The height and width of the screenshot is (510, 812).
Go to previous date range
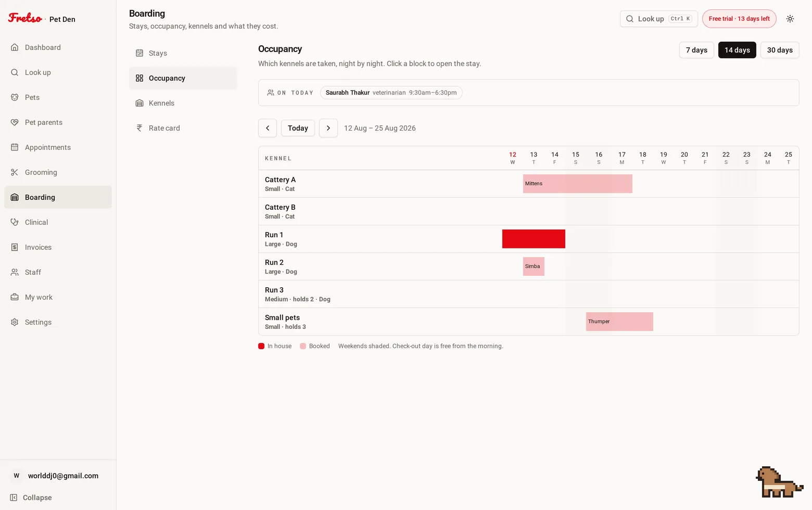(268, 128)
